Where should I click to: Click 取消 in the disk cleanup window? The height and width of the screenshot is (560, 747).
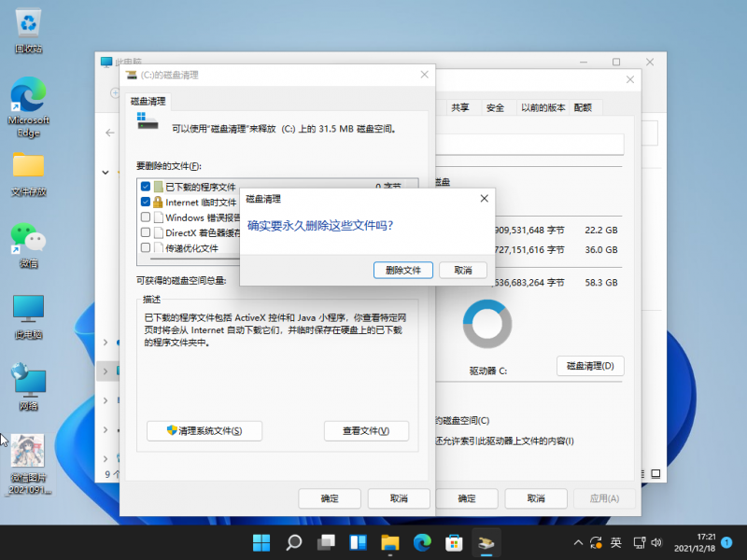click(399, 498)
